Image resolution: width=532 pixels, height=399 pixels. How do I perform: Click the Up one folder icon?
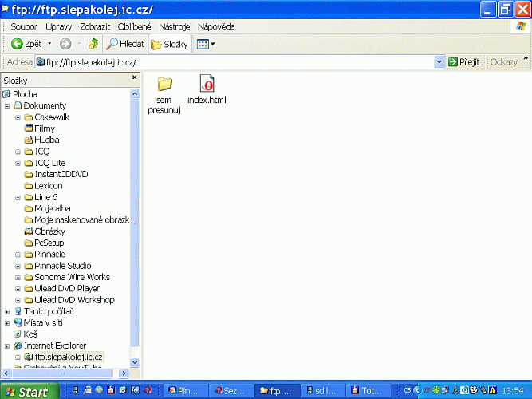(x=93, y=44)
